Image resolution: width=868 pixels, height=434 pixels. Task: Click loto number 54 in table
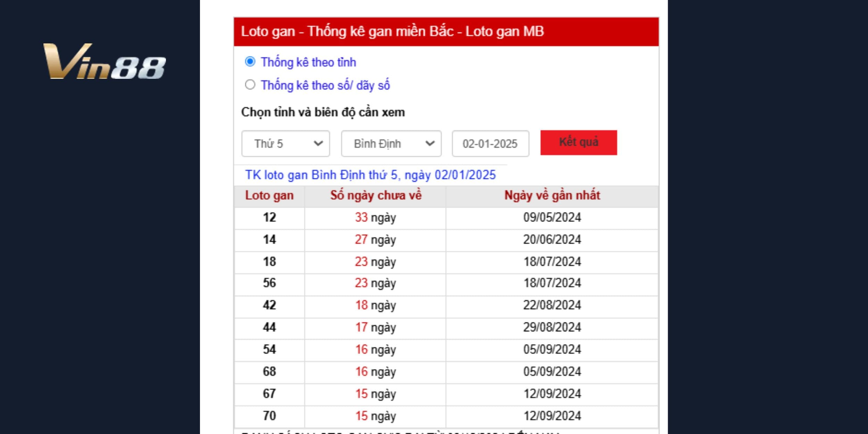[269, 349]
